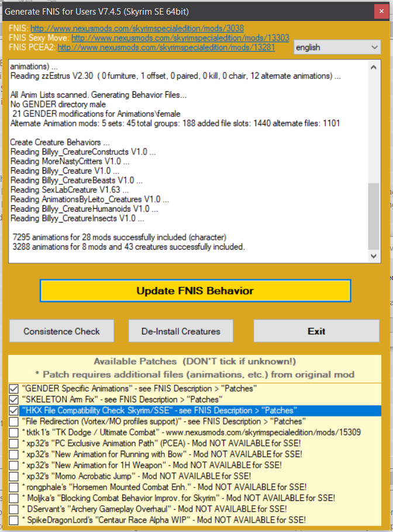Close the Generate FNIS for Users window
The image size is (393, 532).
point(381,12)
